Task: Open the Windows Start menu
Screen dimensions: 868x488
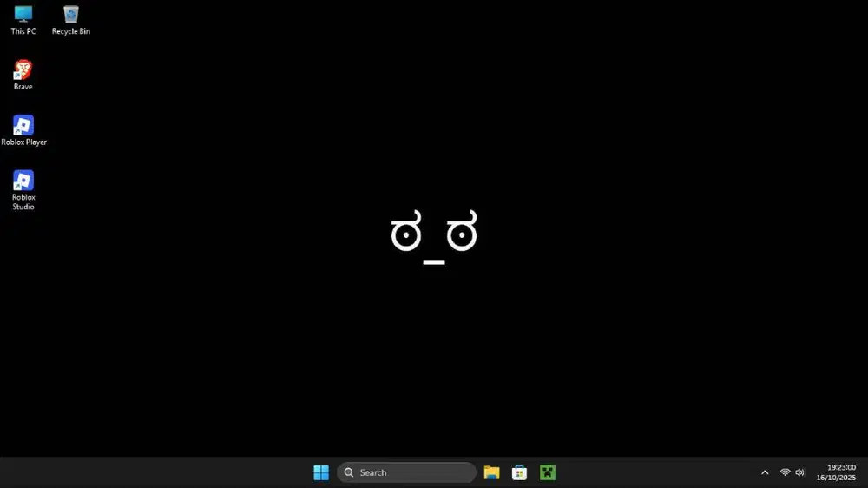Action: 321,472
